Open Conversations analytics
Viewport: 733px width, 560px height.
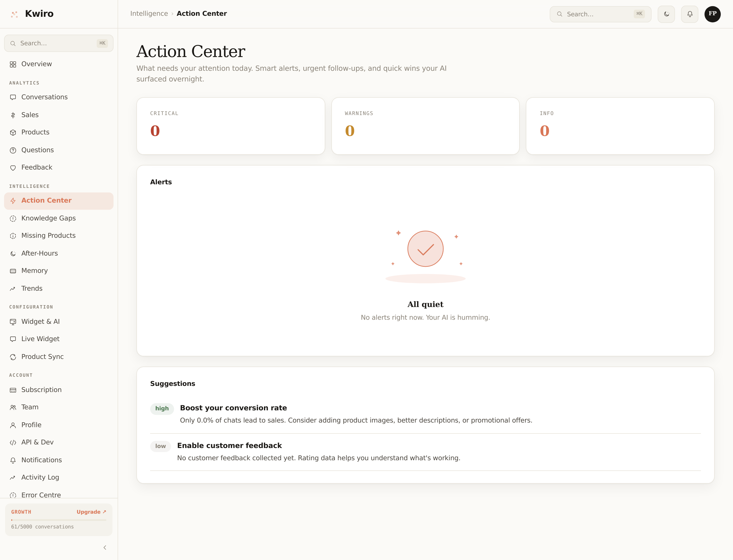point(59,97)
